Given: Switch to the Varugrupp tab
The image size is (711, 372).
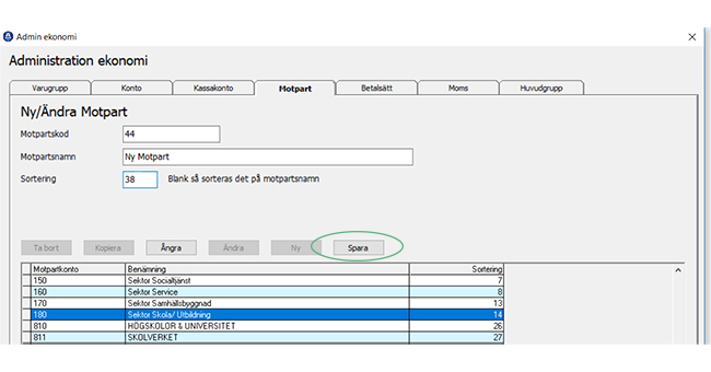Looking at the screenshot, I should (x=50, y=88).
